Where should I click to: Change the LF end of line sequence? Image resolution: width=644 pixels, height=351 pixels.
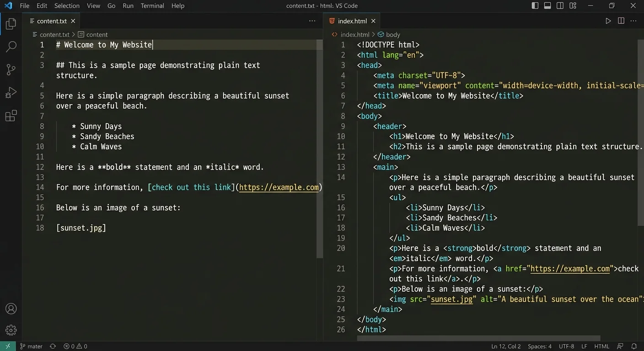[584, 346]
